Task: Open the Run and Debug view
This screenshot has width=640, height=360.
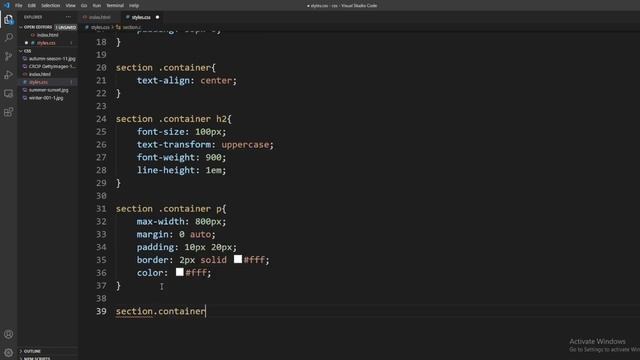Action: (x=8, y=75)
